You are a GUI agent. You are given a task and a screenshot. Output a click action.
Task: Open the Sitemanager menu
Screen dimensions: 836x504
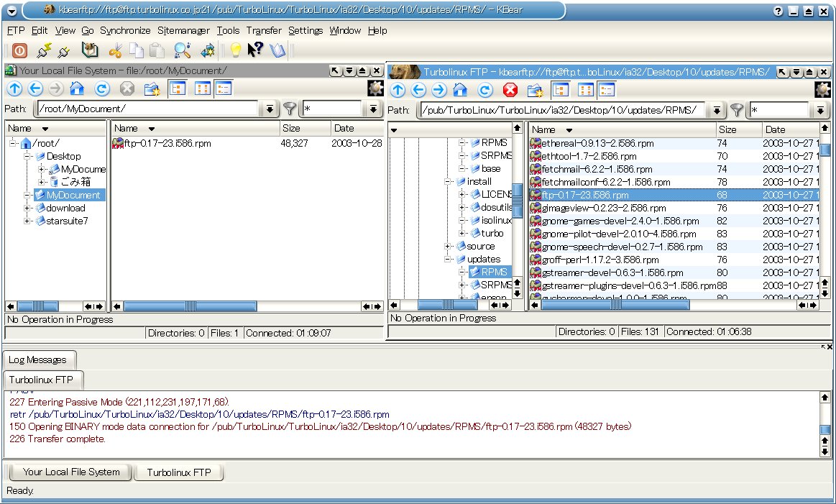pyautogui.click(x=183, y=30)
